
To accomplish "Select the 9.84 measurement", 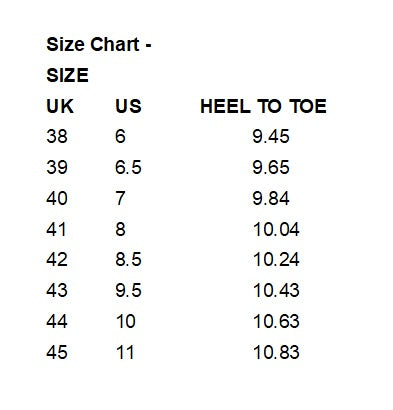I will click(271, 198).
